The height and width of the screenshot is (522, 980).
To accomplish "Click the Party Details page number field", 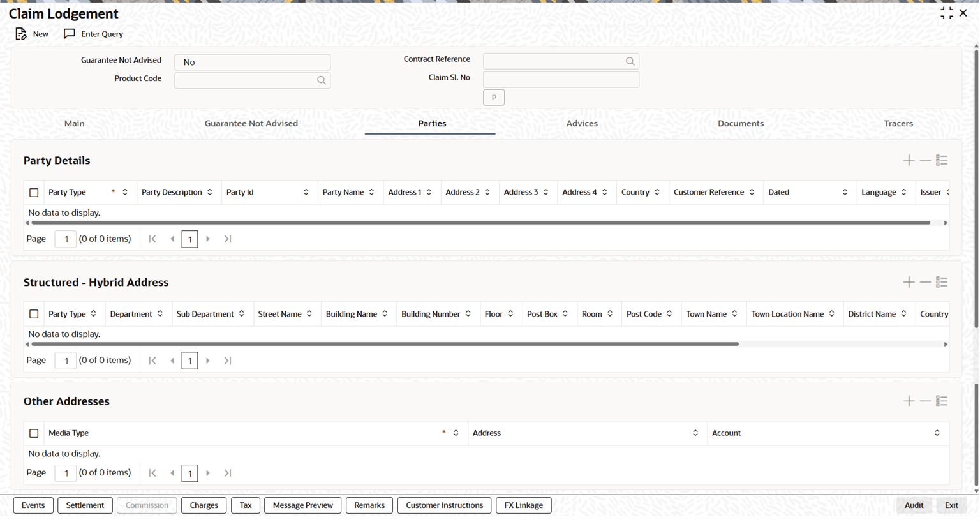I will 66,239.
